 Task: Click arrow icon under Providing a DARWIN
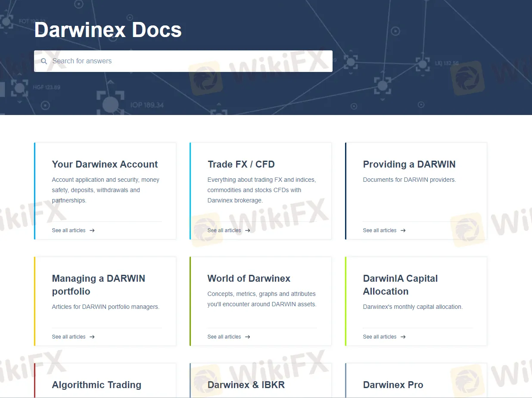[403, 230]
